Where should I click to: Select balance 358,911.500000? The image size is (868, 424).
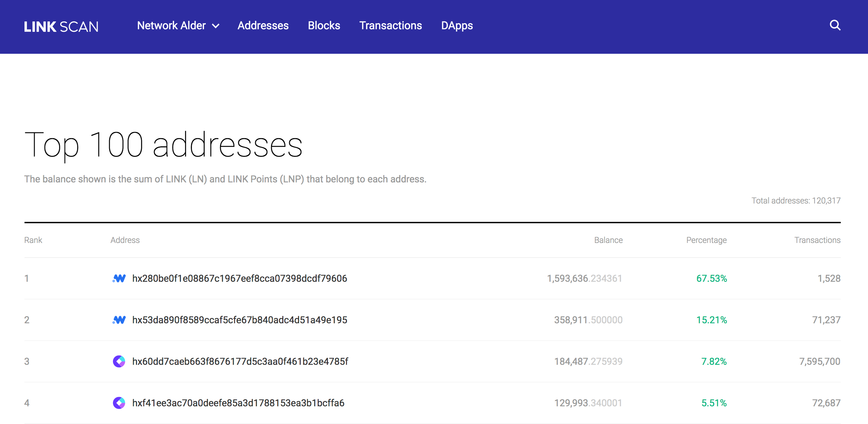(588, 320)
